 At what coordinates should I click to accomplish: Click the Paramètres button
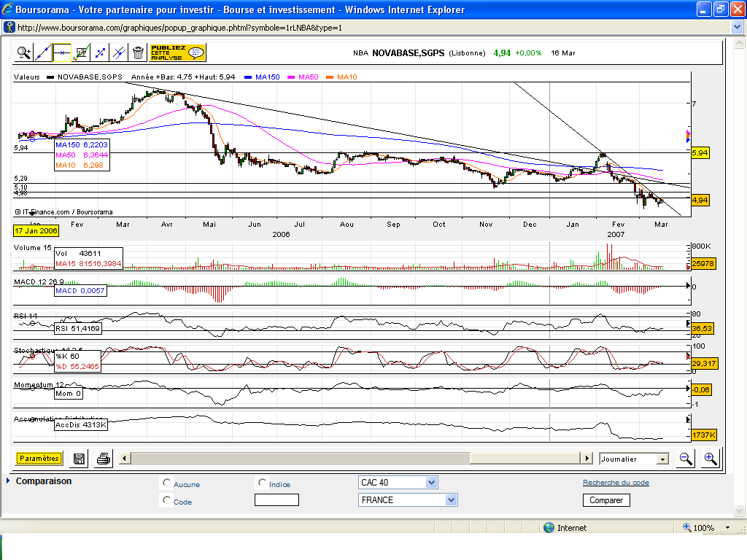tap(39, 459)
